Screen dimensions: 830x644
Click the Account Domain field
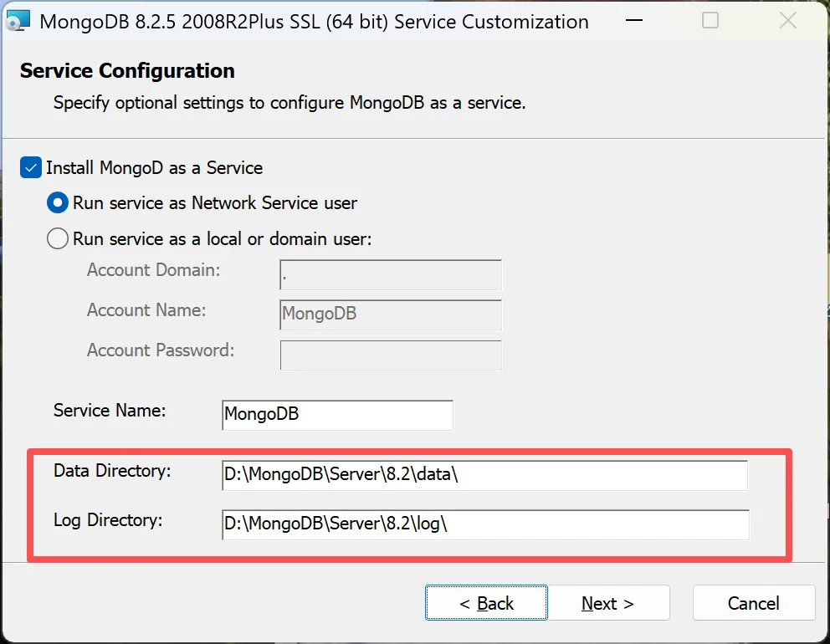[391, 274]
